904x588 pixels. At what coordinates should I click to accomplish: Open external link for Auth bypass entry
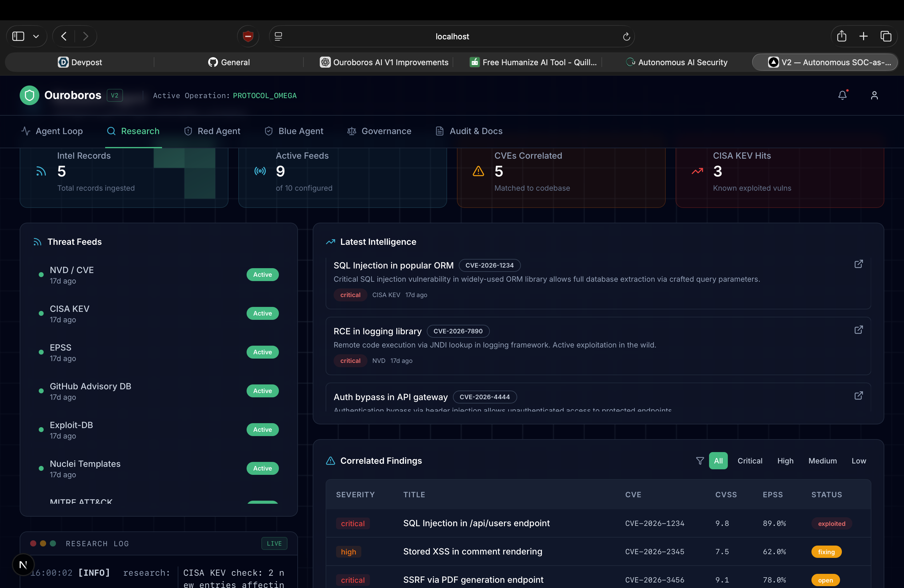click(858, 396)
